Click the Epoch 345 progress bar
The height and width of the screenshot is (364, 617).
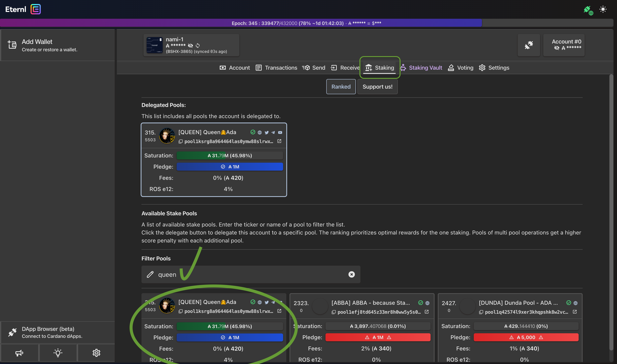click(x=307, y=23)
